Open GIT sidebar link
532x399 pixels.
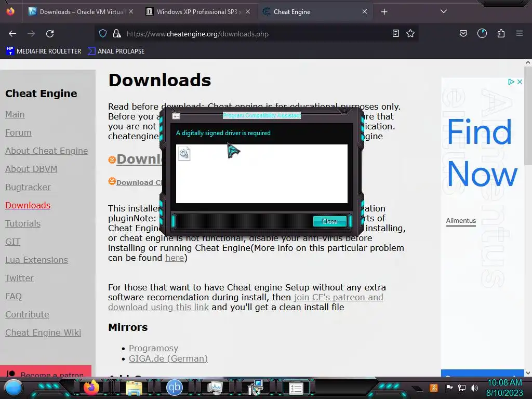pos(13,242)
